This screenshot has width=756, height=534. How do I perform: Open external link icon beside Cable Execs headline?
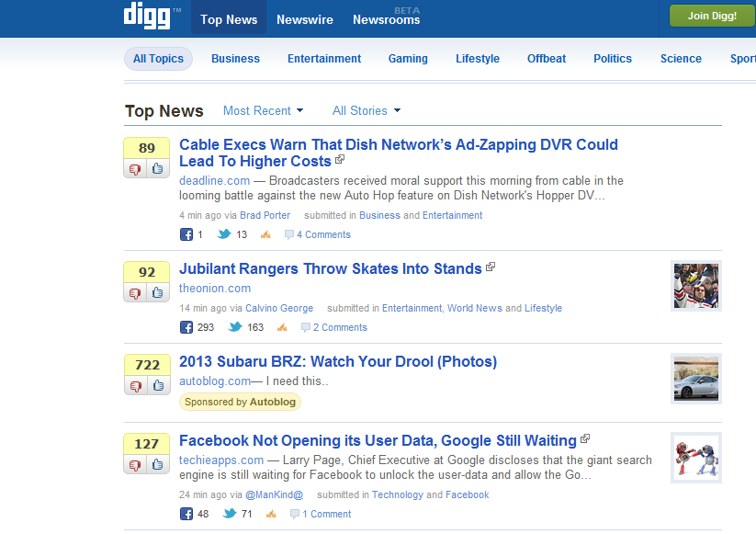click(x=340, y=159)
